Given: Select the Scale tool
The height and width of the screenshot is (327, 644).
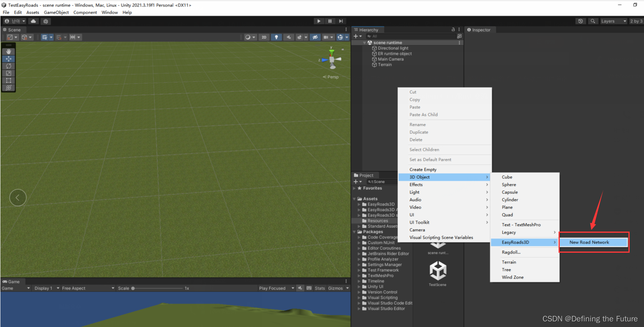Looking at the screenshot, I should 8,73.
